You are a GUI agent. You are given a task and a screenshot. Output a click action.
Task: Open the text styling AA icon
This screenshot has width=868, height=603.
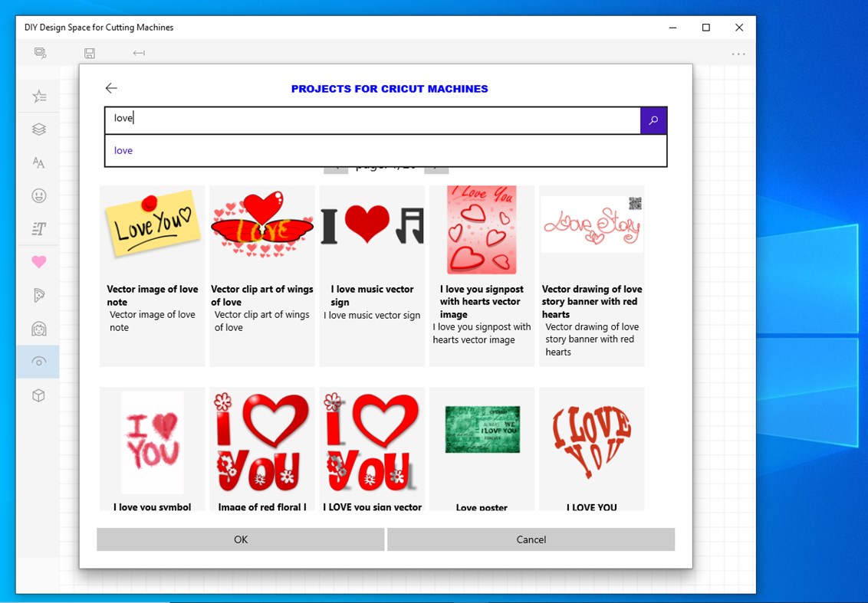click(38, 162)
